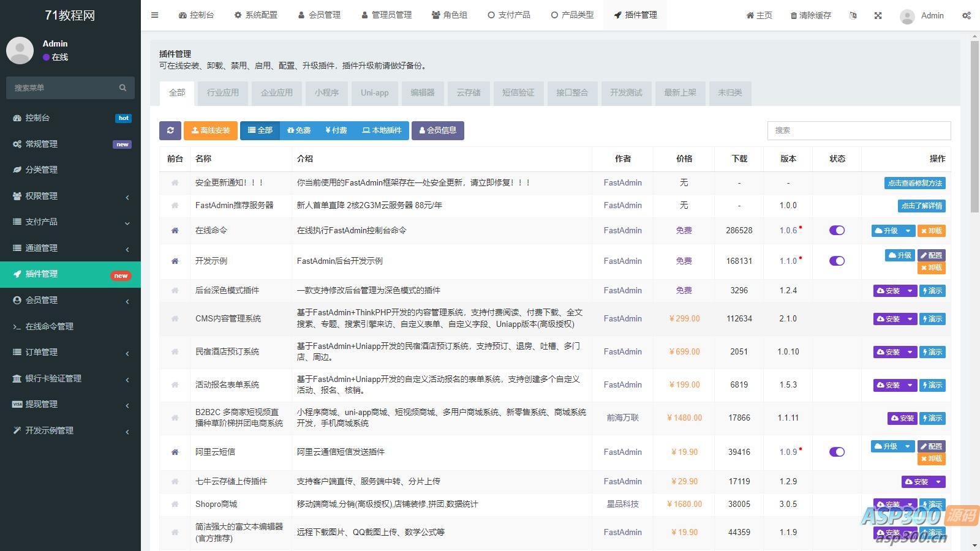The width and height of the screenshot is (980, 551).
Task: Click the refresh button in plugin toolbar
Action: [x=170, y=130]
